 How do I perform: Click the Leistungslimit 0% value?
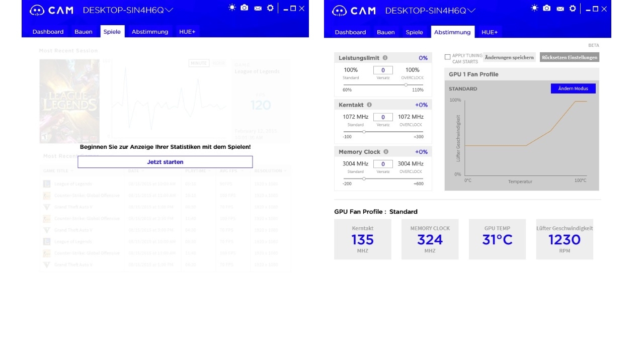[423, 58]
